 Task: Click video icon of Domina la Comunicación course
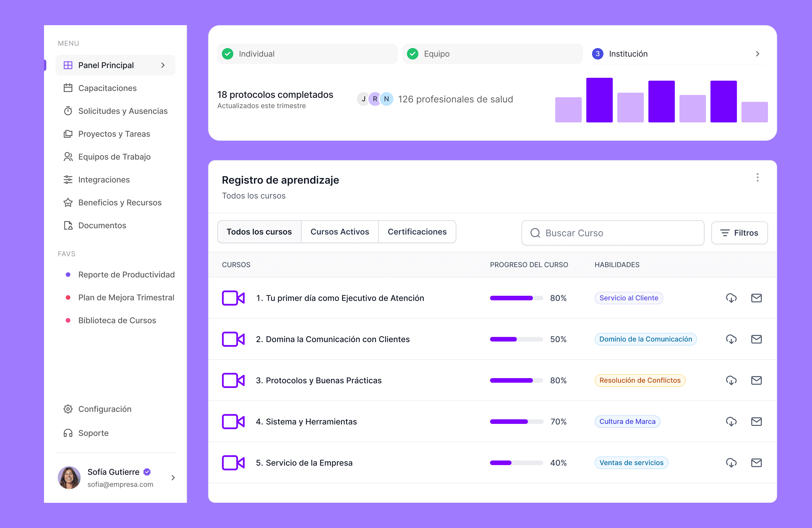[x=233, y=339]
